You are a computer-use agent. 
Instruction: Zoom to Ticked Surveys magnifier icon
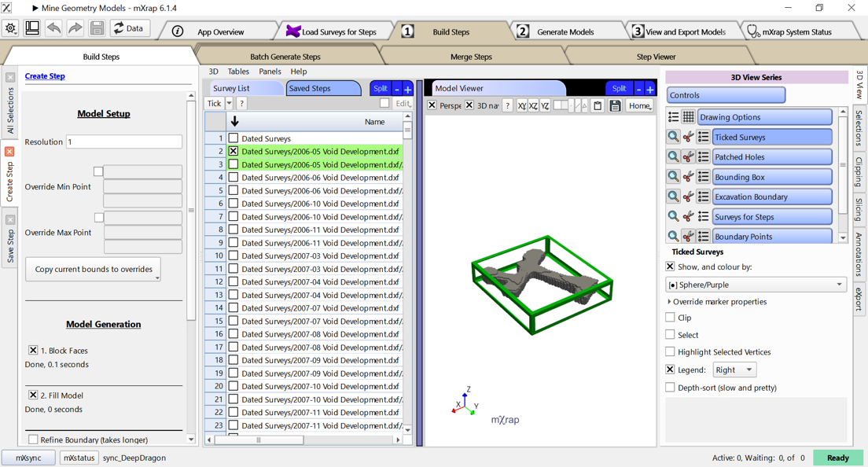[x=673, y=138]
